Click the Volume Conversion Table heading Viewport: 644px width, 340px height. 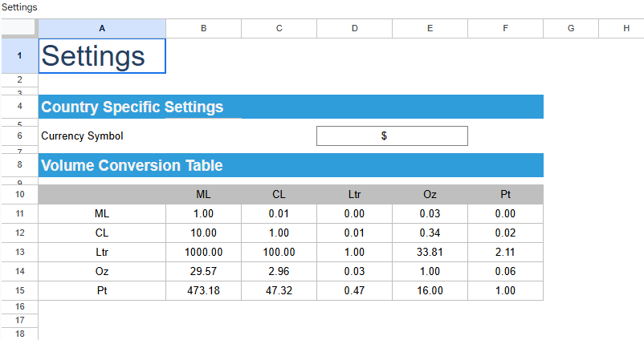[132, 166]
